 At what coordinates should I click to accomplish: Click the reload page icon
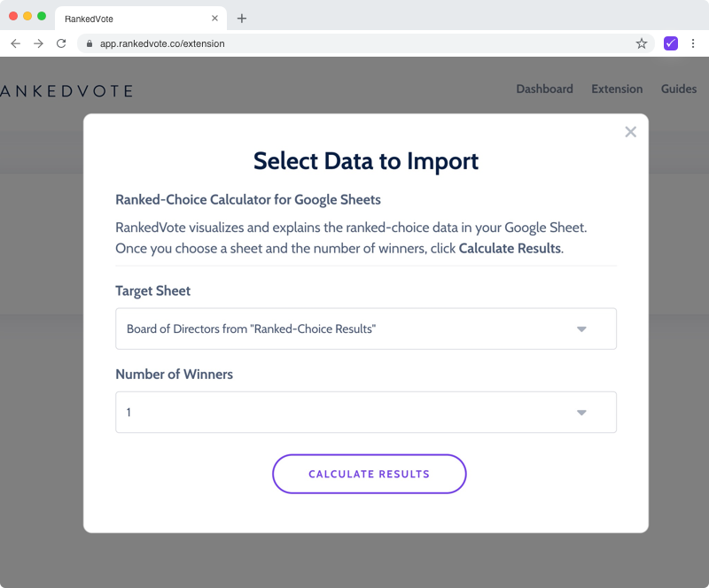click(x=60, y=43)
